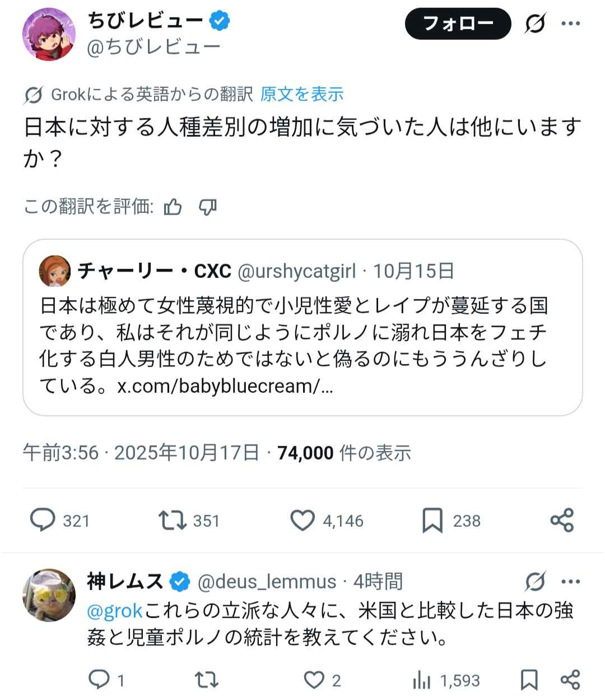Viewport: 605px width, 700px height.
Task: Bookmark the main post with 238 bookmarks
Action: (432, 521)
